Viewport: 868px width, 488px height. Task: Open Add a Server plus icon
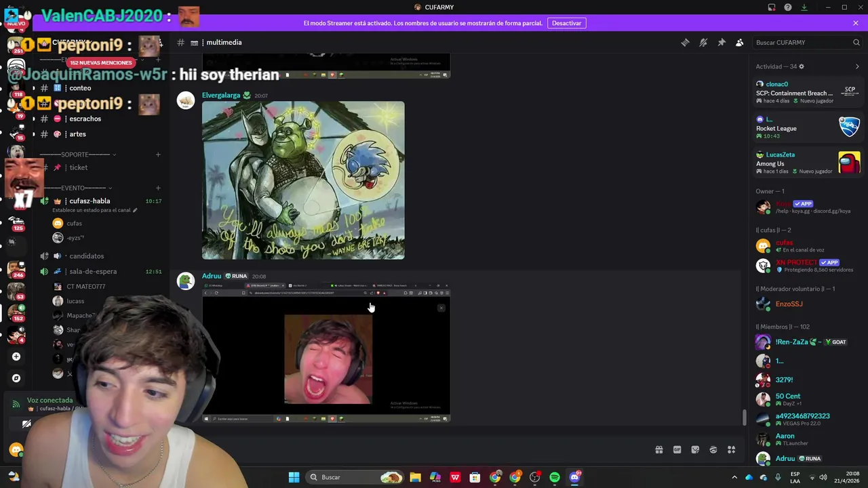[16, 357]
